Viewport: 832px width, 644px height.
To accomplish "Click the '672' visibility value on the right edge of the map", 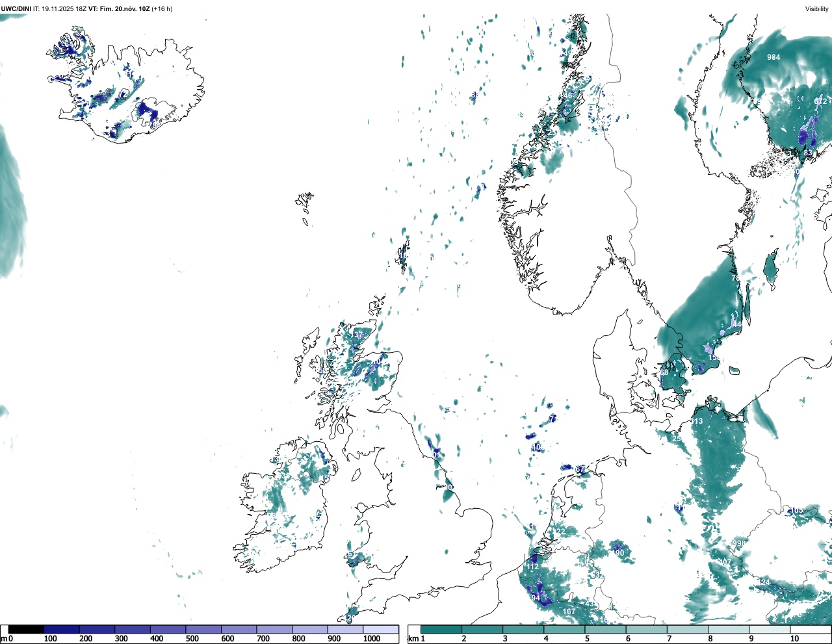I will pyautogui.click(x=821, y=101).
